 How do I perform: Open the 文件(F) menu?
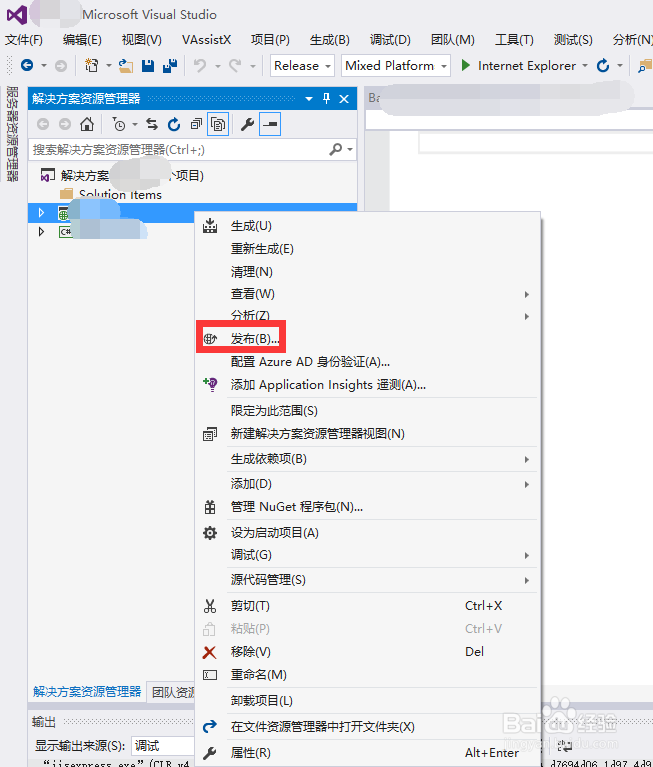point(24,40)
